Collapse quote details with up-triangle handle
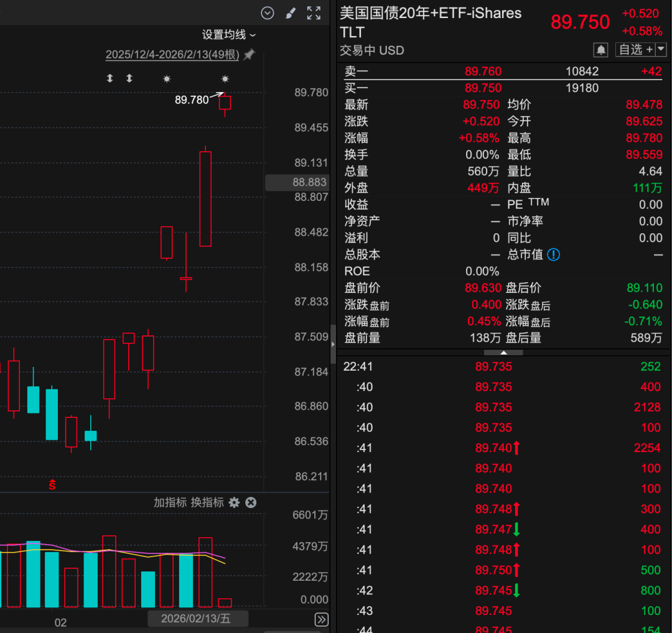This screenshot has width=672, height=633. (503, 353)
